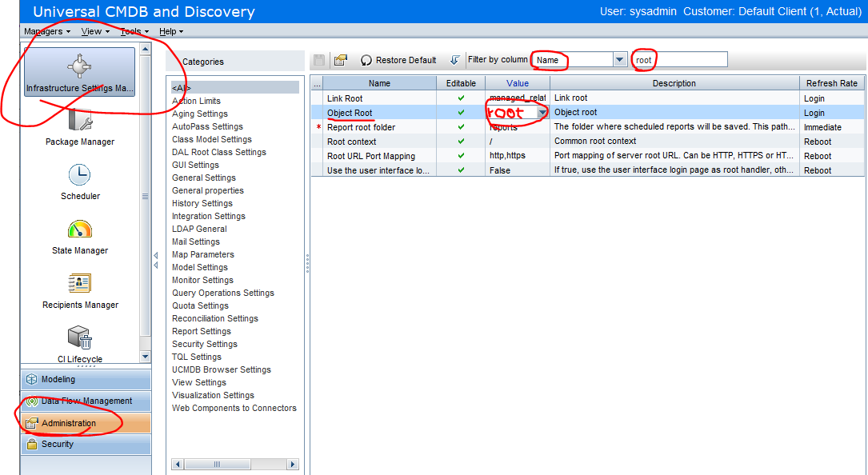Image resolution: width=868 pixels, height=475 pixels.
Task: Select the Link Root row
Action: [587, 98]
